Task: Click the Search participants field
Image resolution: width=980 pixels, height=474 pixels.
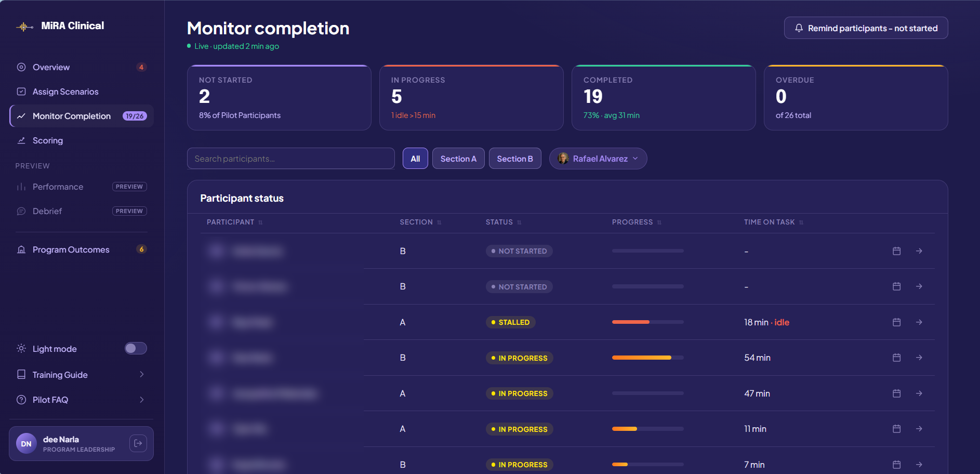Action: point(291,159)
